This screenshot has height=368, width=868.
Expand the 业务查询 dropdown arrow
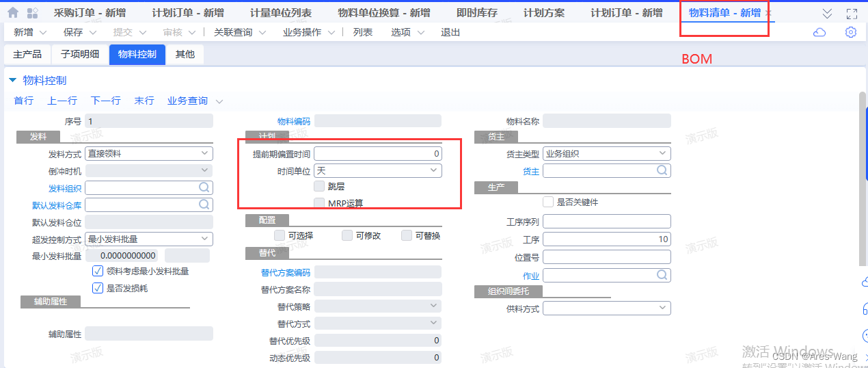[219, 101]
